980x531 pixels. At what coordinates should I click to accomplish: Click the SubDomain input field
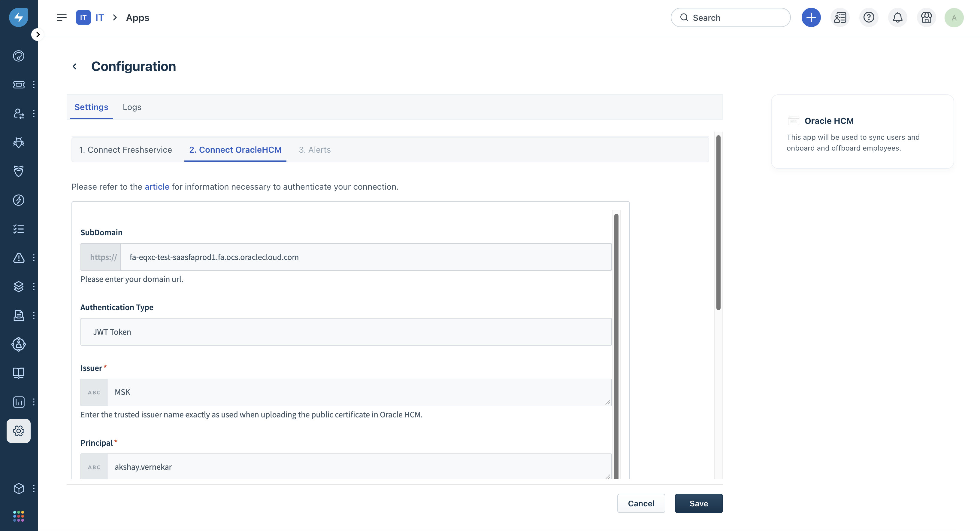point(365,257)
